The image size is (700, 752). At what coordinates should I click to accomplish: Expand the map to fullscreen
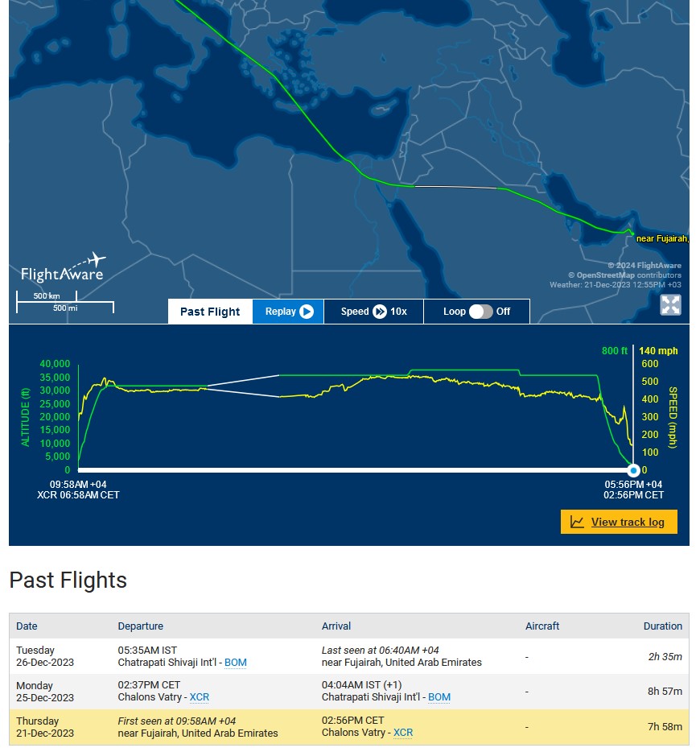pyautogui.click(x=670, y=305)
